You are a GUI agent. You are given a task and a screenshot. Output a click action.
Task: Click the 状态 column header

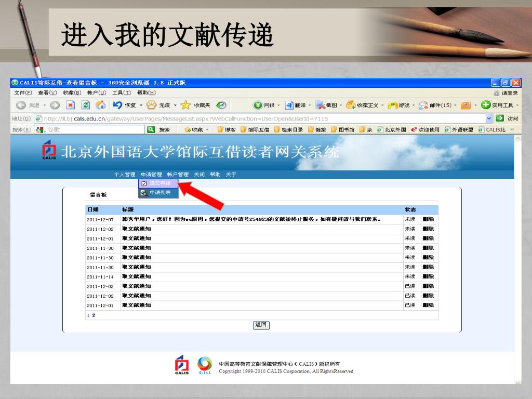(410, 210)
